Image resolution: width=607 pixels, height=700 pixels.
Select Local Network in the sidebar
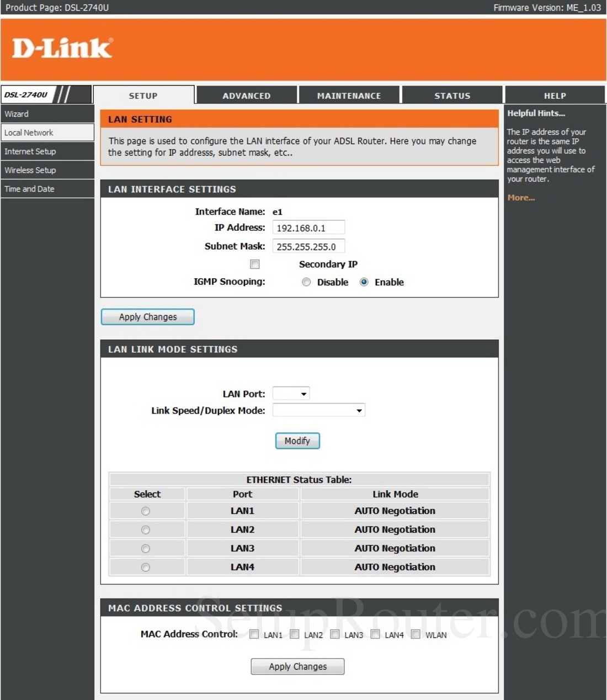point(47,132)
